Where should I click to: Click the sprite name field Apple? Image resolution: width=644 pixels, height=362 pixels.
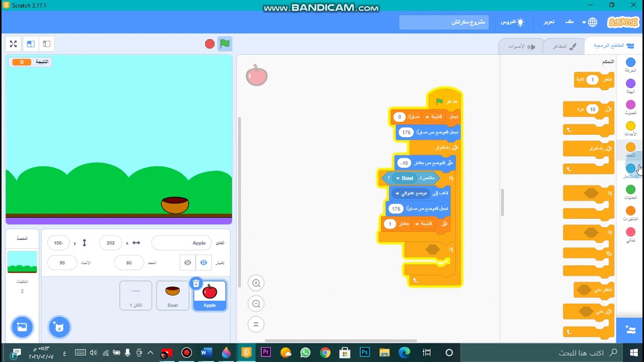point(182,243)
